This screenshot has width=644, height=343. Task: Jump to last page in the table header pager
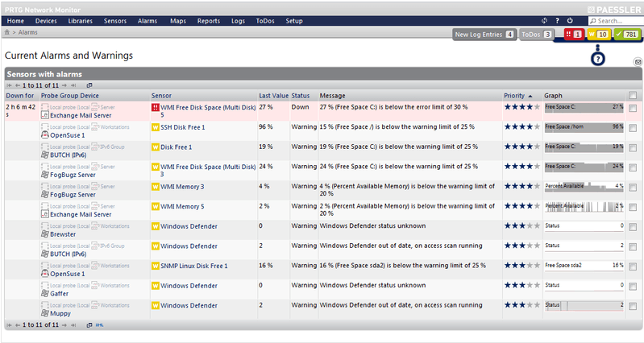73,85
